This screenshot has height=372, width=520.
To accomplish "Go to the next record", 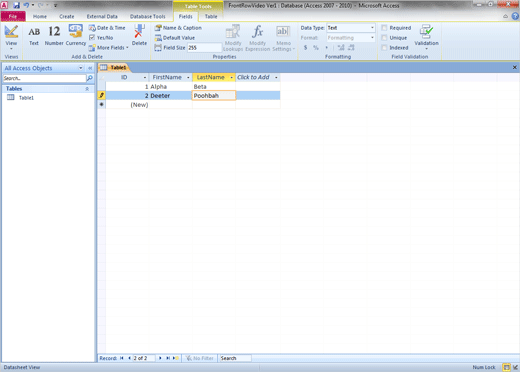I will click(x=160, y=358).
